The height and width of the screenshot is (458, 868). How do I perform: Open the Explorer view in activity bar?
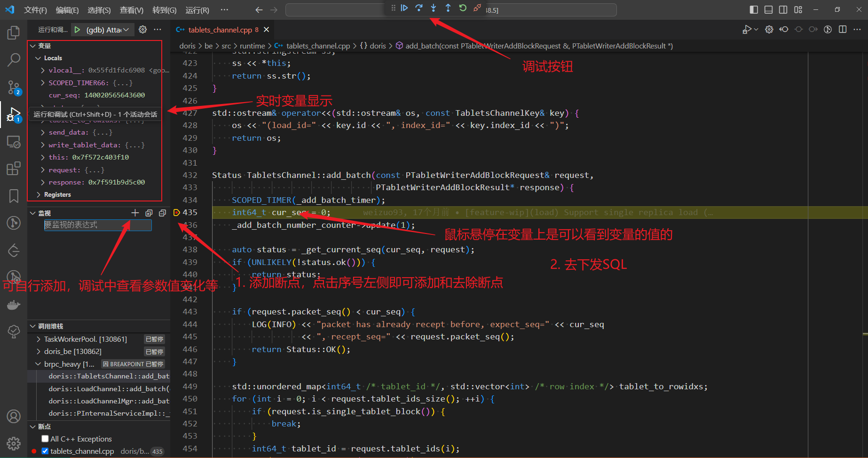pyautogui.click(x=14, y=33)
